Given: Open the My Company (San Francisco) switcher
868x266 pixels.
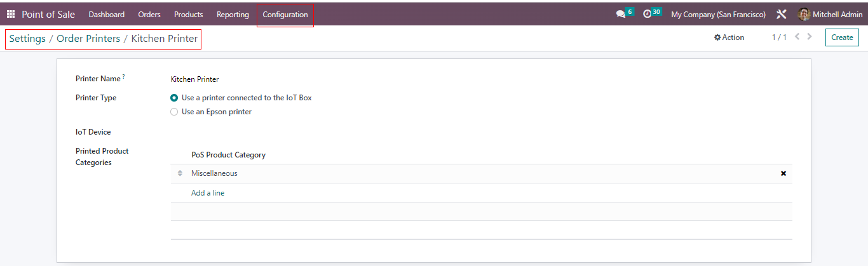Looking at the screenshot, I should tap(718, 14).
